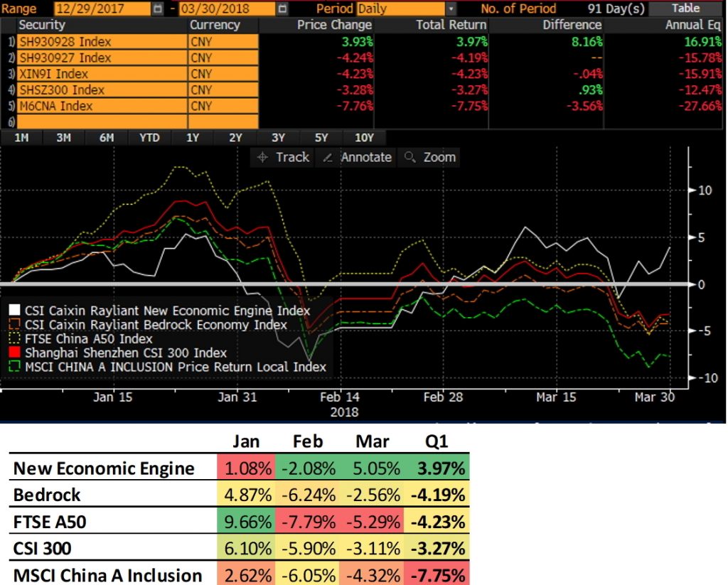
Task: Click the FTSE China A50 Index legend label
Action: [89, 339]
